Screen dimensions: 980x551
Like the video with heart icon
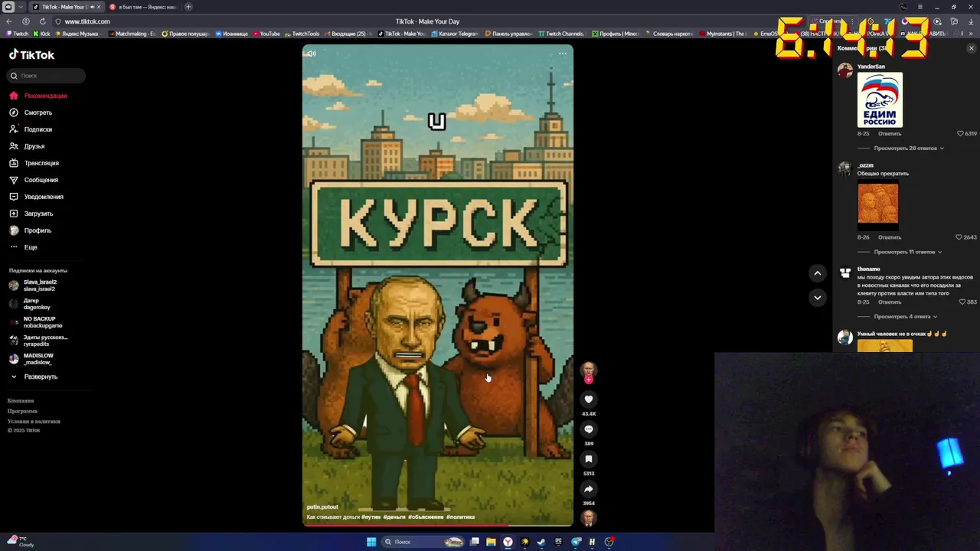[x=589, y=399]
